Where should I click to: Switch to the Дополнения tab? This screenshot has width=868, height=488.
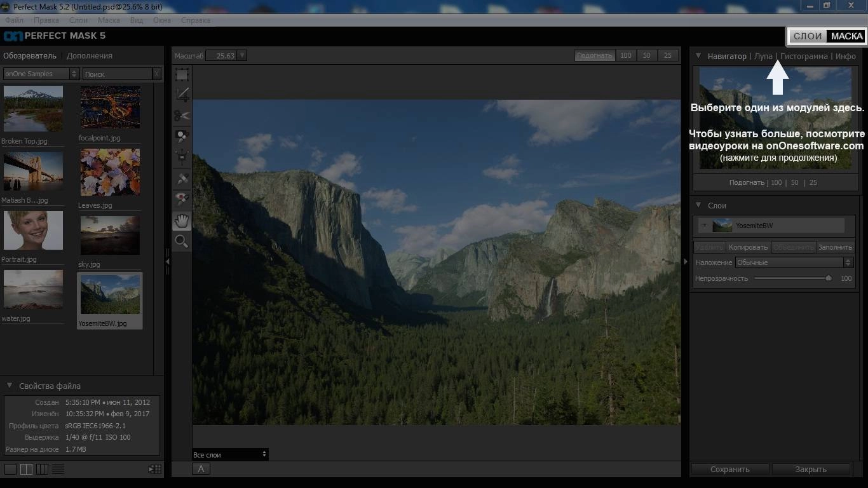click(x=90, y=55)
